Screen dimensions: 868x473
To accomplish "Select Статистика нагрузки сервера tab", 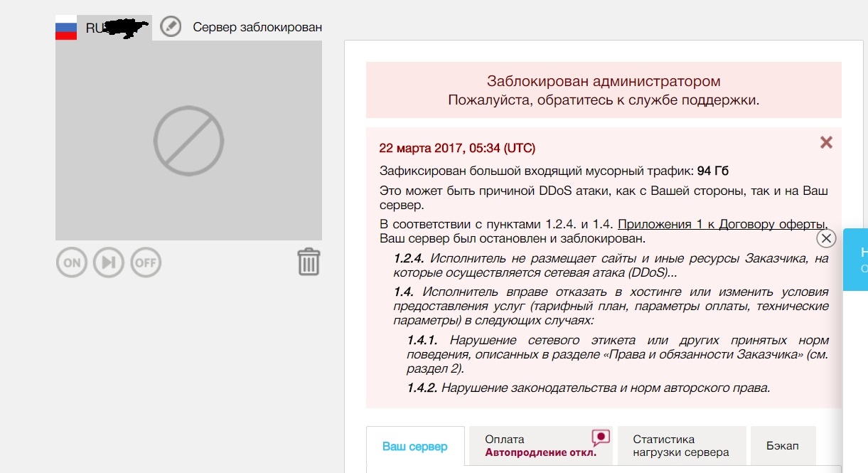I will (680, 446).
